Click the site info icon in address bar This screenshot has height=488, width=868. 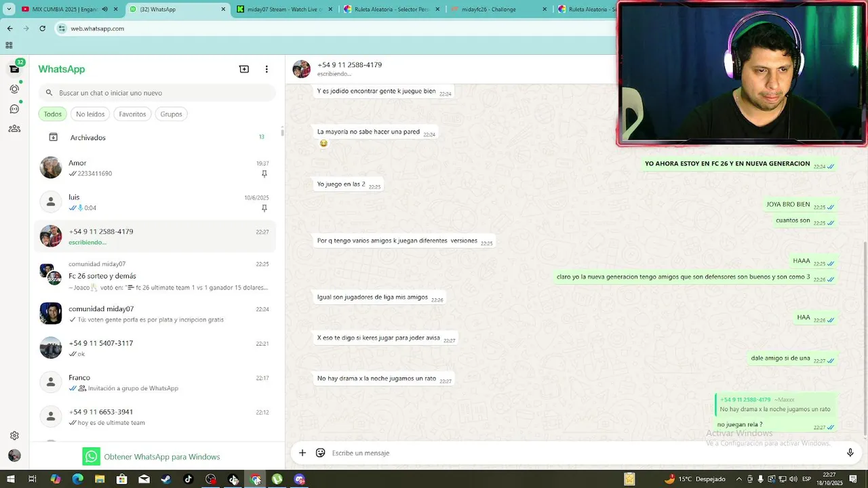point(62,28)
